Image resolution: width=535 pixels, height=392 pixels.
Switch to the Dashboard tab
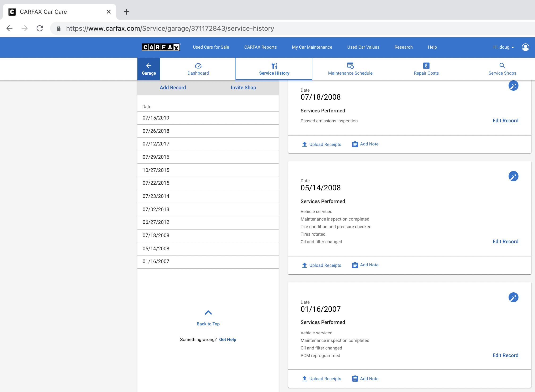point(198,69)
